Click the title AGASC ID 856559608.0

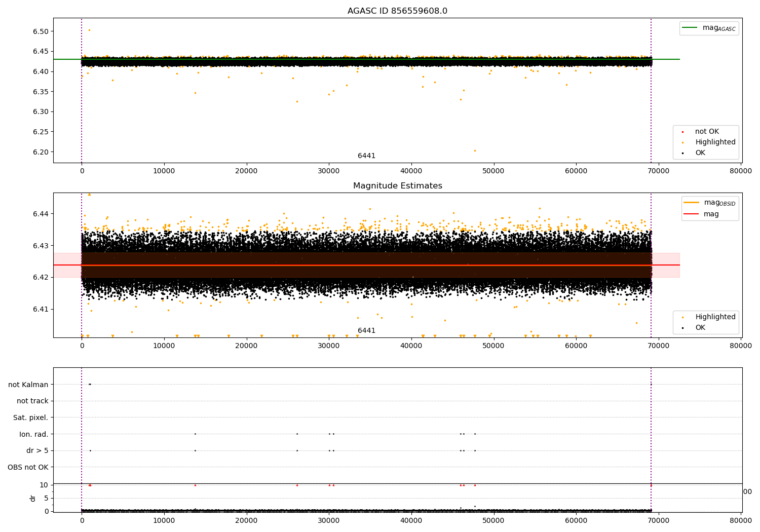click(397, 11)
